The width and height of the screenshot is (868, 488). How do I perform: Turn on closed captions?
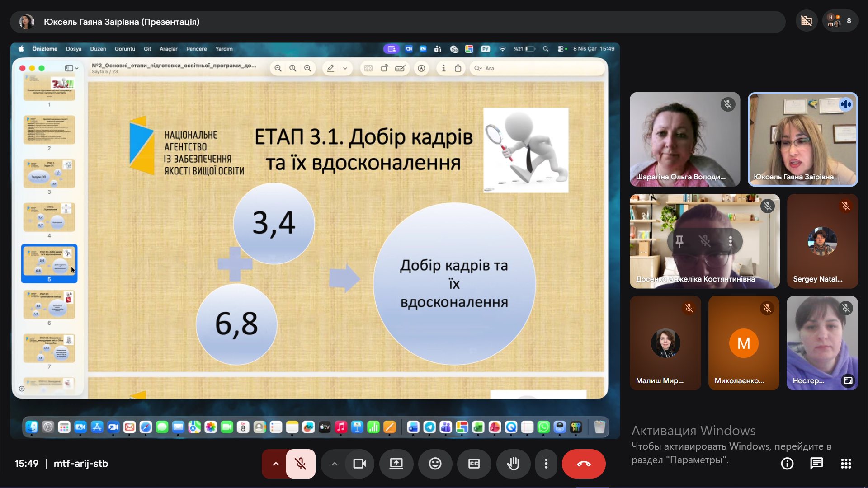(x=474, y=464)
